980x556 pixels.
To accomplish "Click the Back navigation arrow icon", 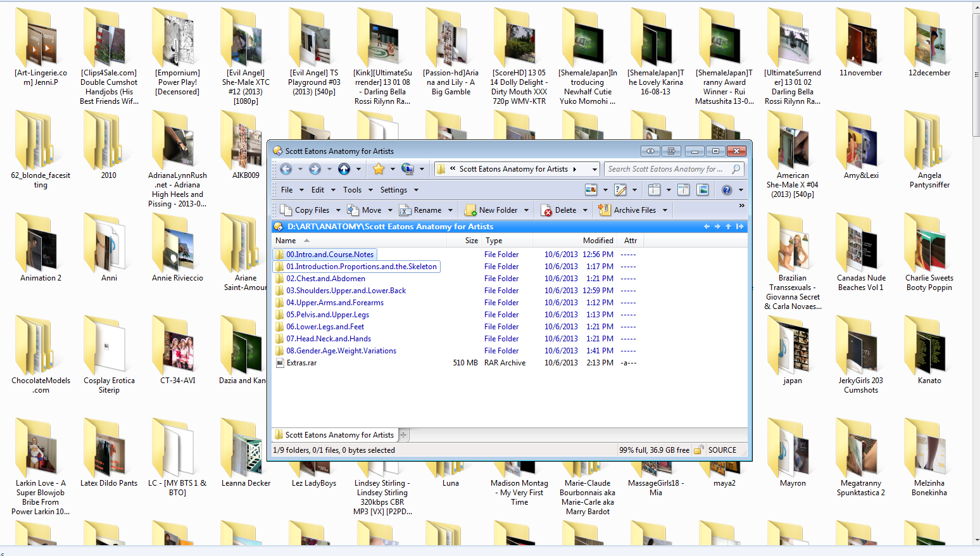I will point(286,169).
